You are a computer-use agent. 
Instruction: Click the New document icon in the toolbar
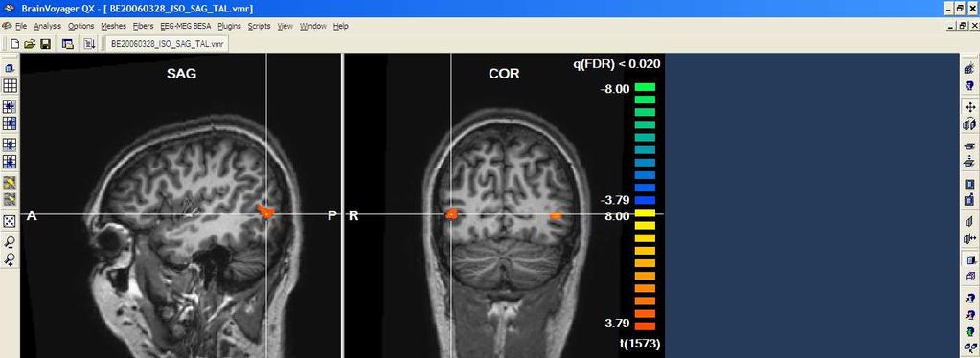coord(15,44)
